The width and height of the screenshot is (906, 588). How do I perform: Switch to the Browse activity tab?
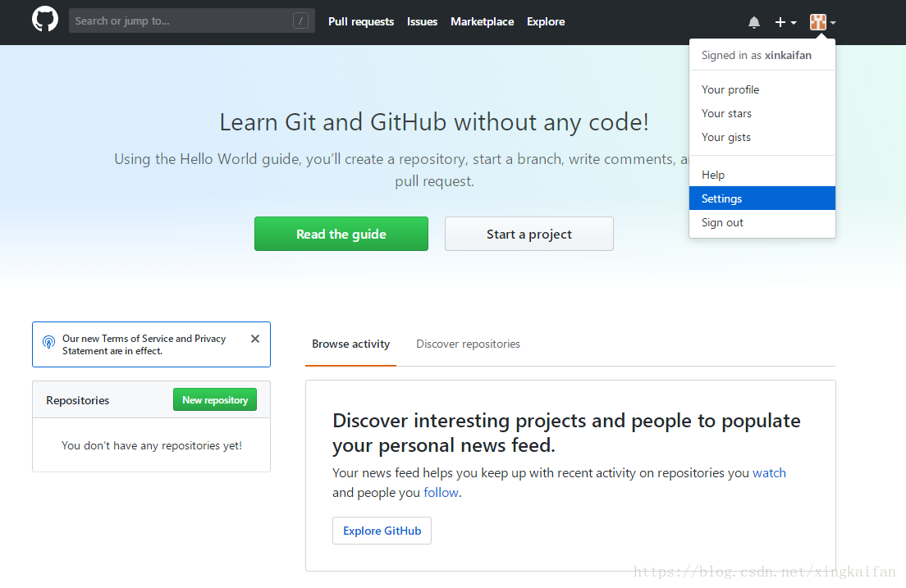[350, 344]
